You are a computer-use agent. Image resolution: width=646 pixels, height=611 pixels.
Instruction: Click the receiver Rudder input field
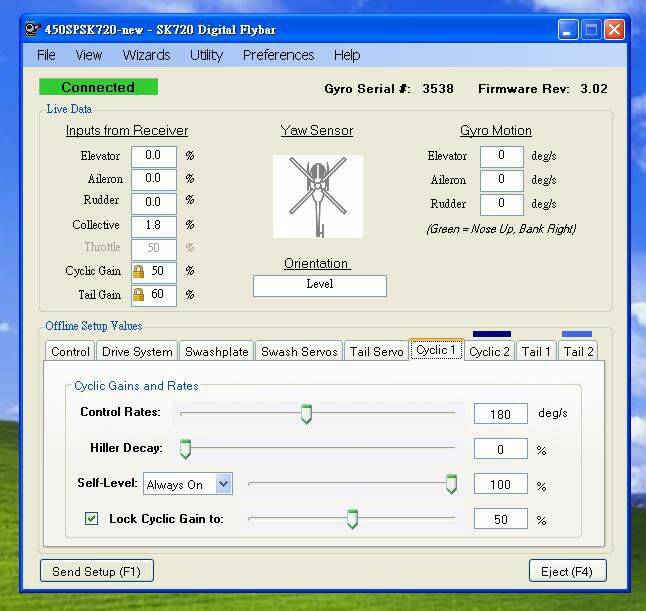154,203
